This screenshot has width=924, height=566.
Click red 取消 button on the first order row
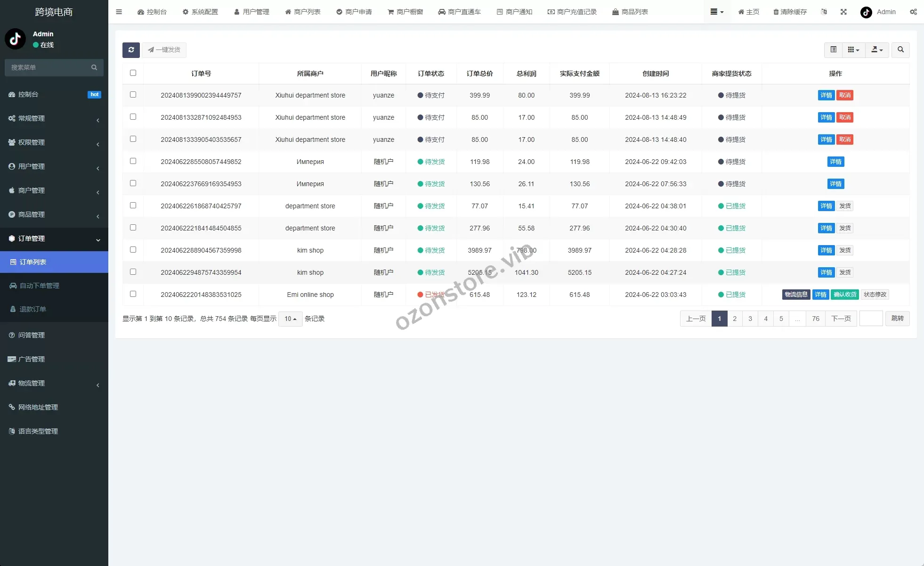[845, 95]
